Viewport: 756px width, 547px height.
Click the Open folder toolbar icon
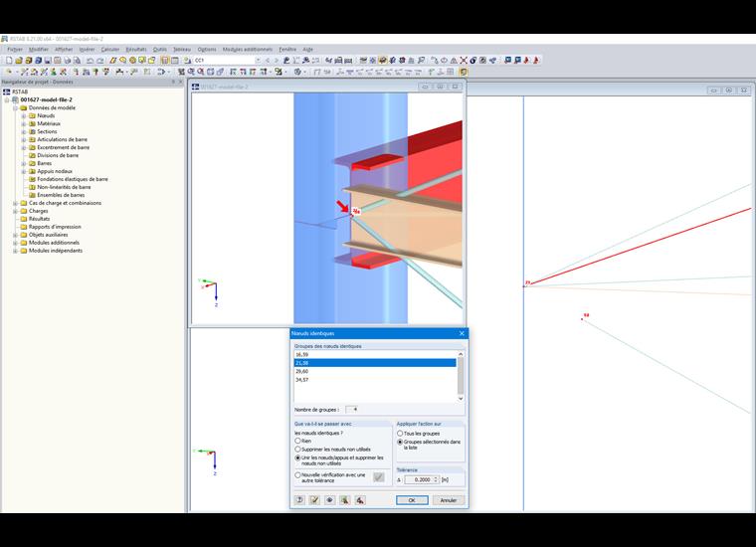18,61
